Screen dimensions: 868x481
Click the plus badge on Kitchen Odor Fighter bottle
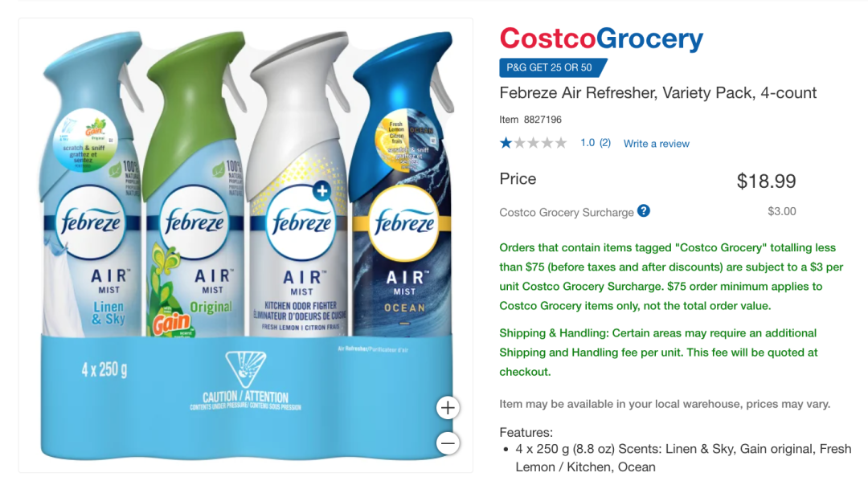coord(321,191)
